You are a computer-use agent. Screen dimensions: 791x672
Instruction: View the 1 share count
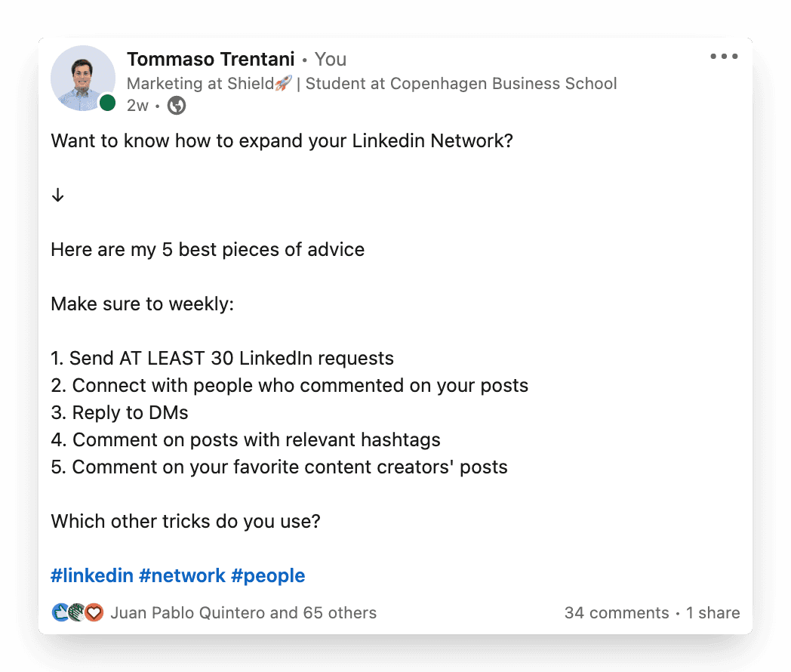(713, 612)
